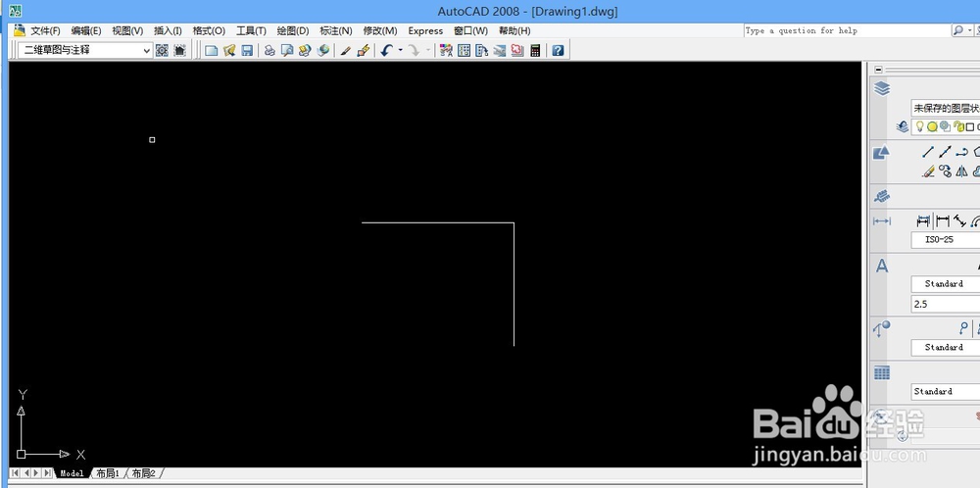Open the 工具(T) menu
980x488 pixels.
click(251, 30)
